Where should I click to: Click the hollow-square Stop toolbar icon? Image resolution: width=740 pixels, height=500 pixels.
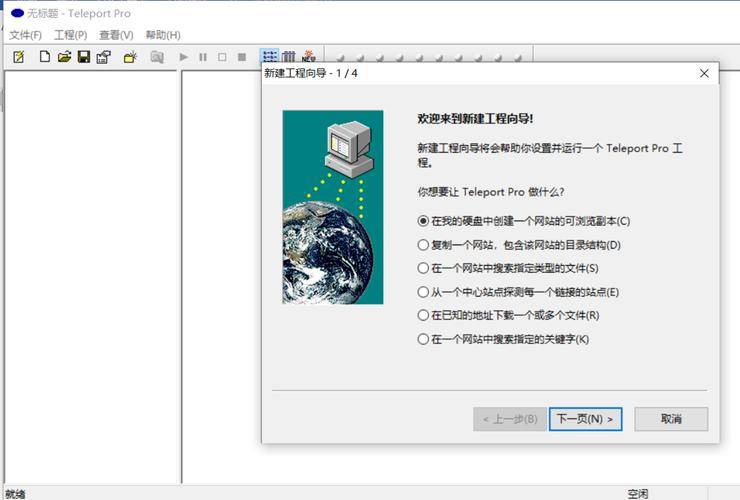click(222, 57)
